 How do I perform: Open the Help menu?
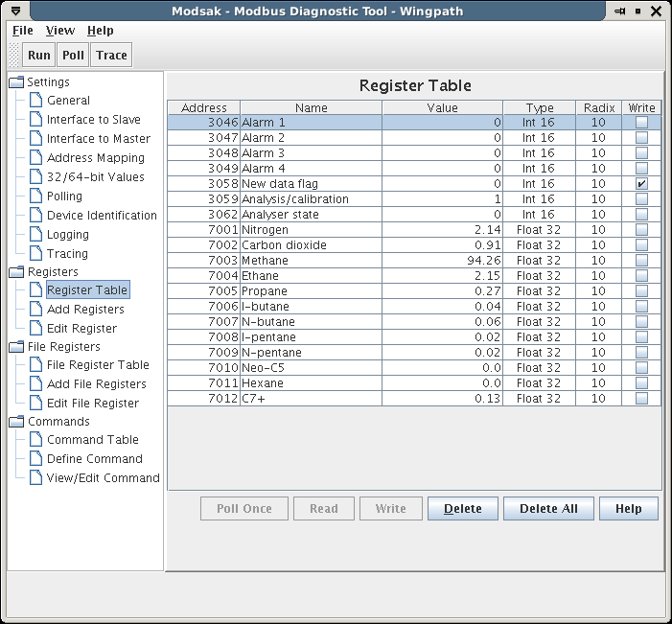coord(101,31)
